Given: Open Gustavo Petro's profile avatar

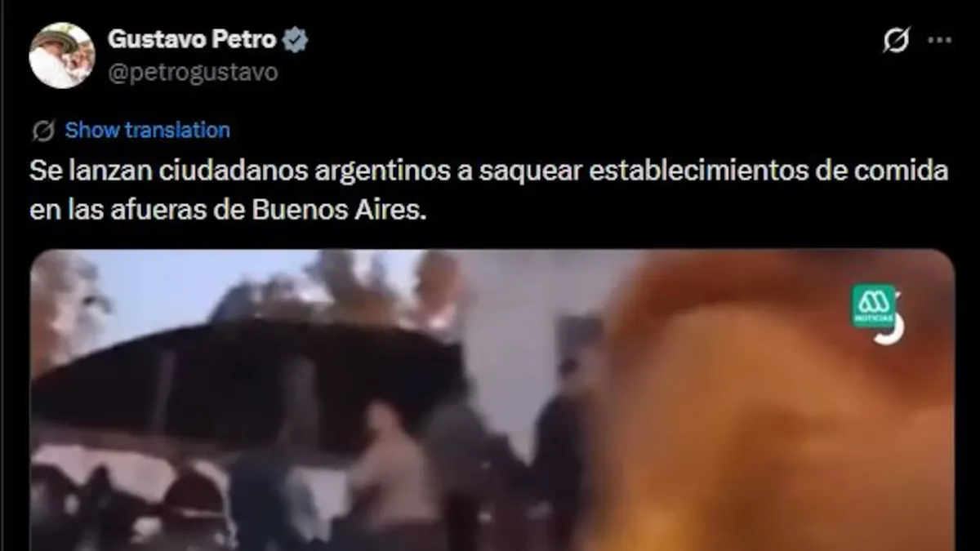Looking at the screenshot, I should pos(61,55).
